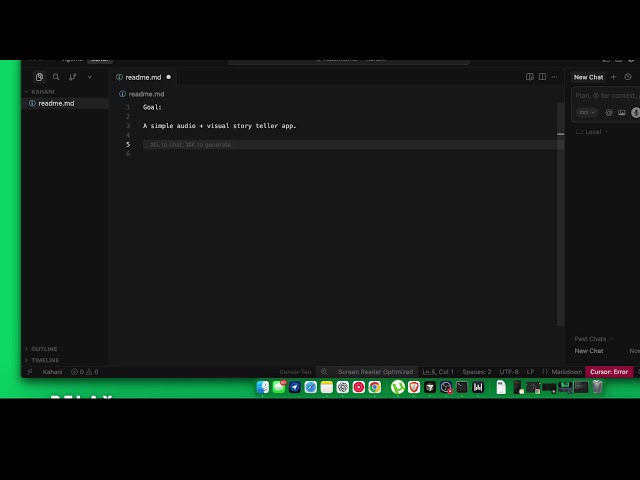Screen dimensions: 640x480
Task: Open the Trash in the Dock
Action: click(597, 387)
